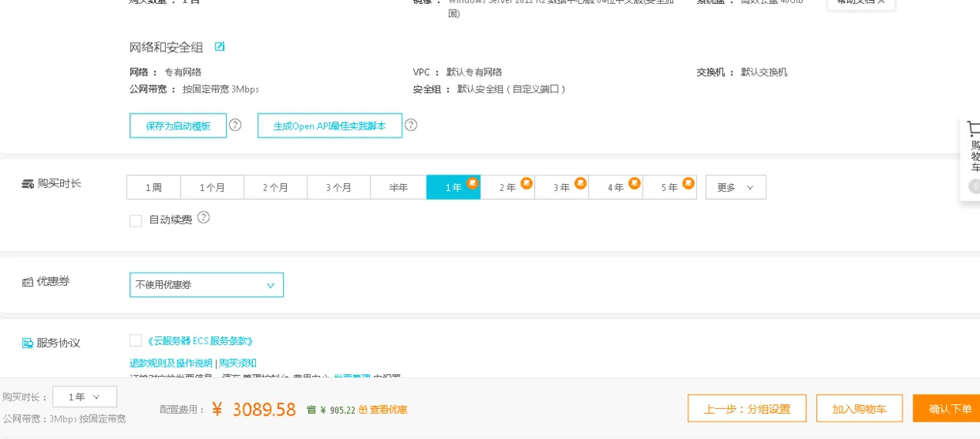Image resolution: width=980 pixels, height=439 pixels.
Task: Click the help icon next to 自动续费
Action: [x=204, y=217]
